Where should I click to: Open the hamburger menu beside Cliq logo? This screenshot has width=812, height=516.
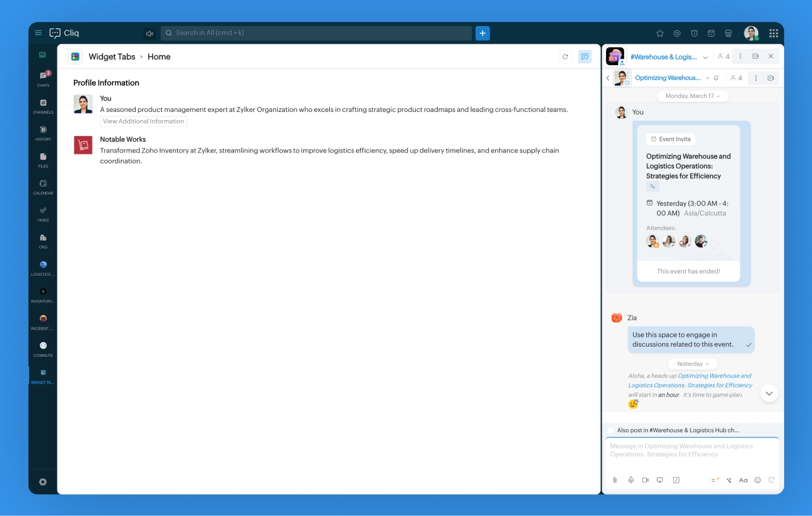click(x=38, y=33)
